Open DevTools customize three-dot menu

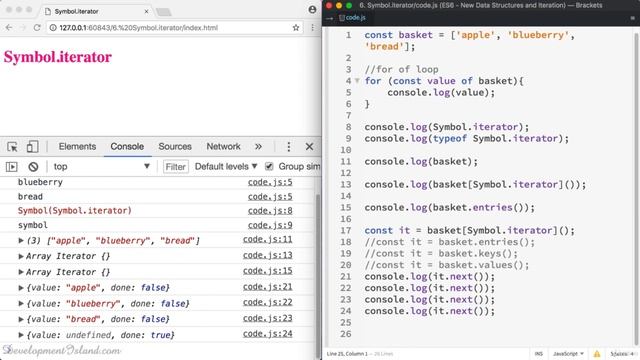[289, 147]
